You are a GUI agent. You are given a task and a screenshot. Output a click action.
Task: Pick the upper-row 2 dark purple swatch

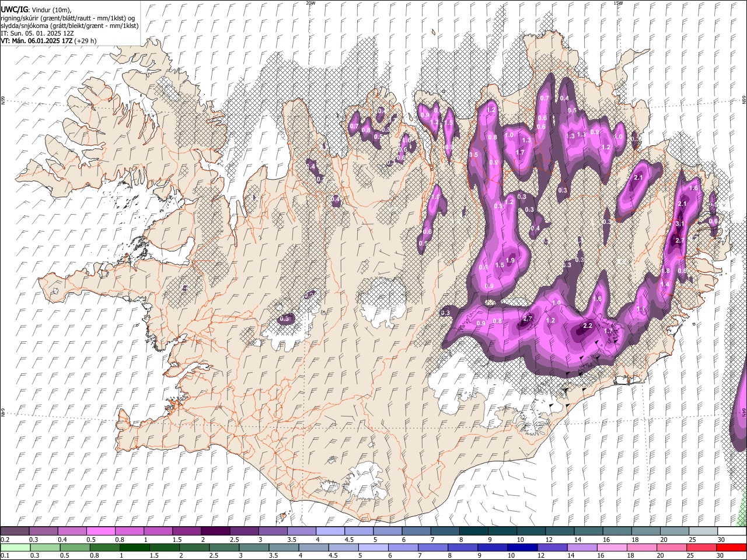[215, 531]
